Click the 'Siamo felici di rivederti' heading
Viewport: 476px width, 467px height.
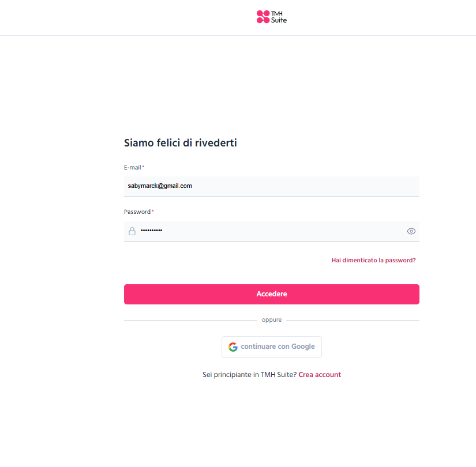click(x=181, y=142)
